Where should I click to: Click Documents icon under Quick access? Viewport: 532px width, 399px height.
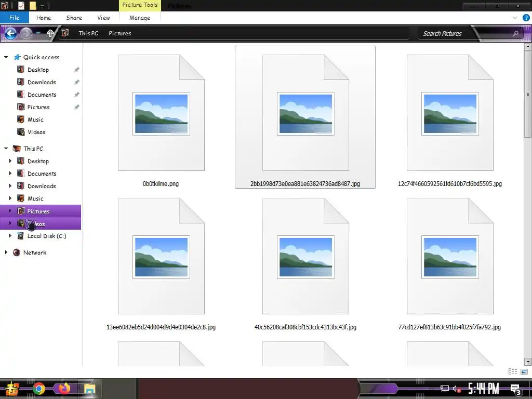click(x=21, y=95)
